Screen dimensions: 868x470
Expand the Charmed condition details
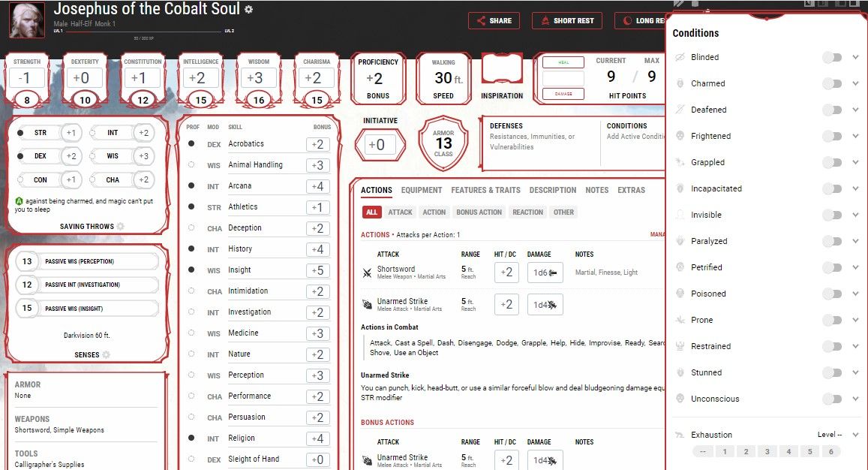(855, 83)
